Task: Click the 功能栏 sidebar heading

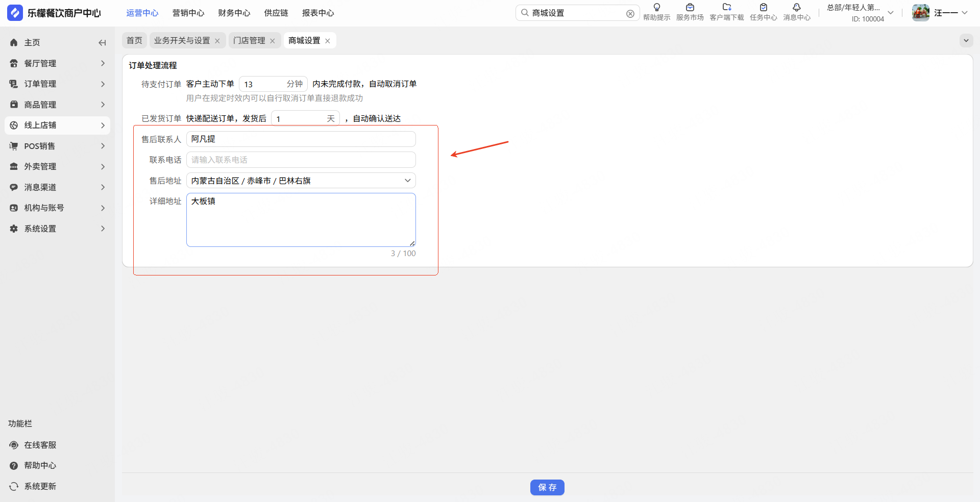Action: coord(20,423)
